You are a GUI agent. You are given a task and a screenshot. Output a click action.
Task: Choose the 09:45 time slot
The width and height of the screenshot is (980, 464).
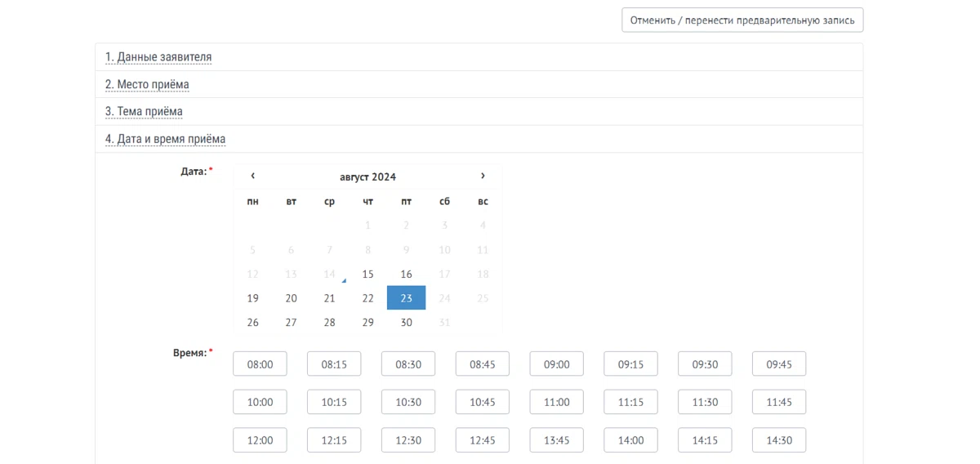point(778,364)
